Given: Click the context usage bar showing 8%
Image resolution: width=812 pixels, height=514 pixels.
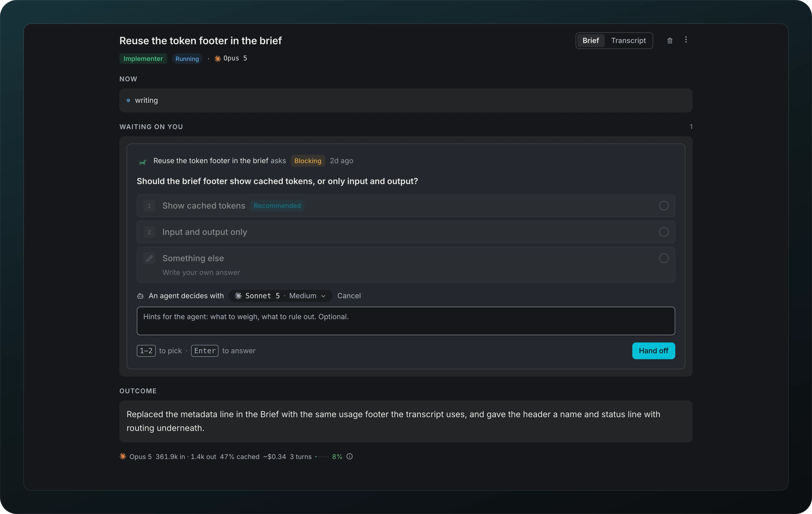Looking at the screenshot, I should (x=322, y=457).
